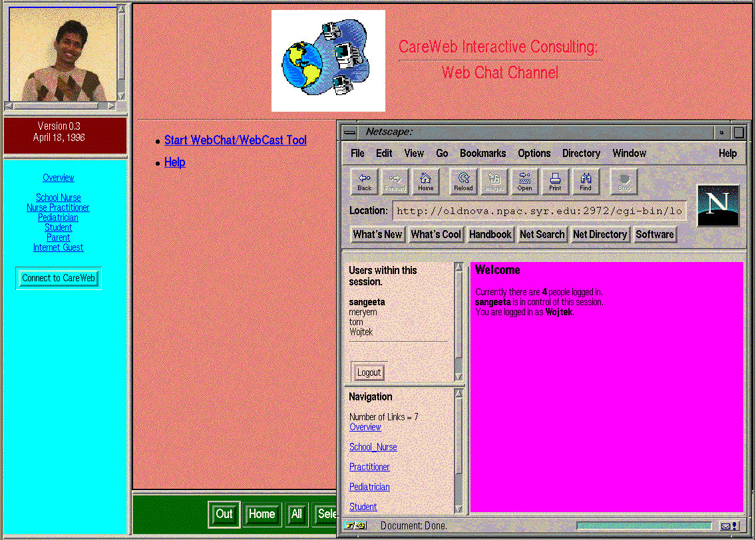Open the Parent sidebar link
This screenshot has width=756, height=540.
(x=59, y=237)
